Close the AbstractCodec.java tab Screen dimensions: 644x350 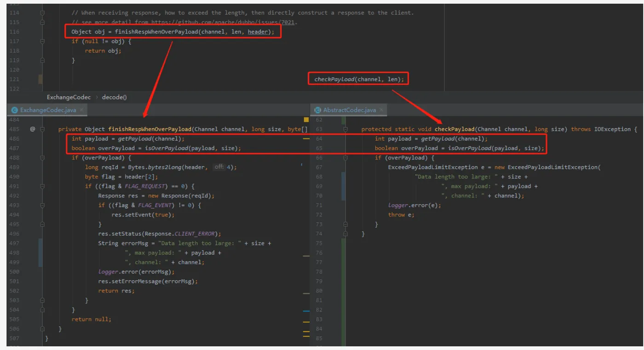[382, 110]
